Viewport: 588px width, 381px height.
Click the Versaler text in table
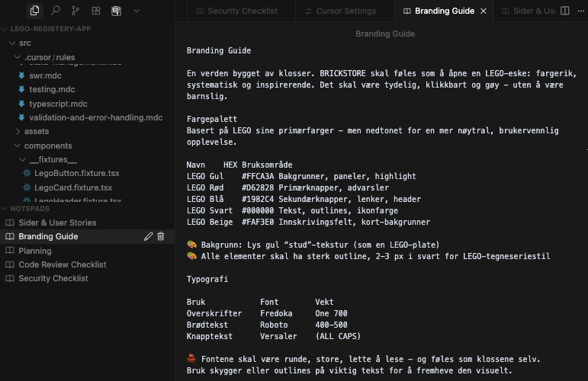pos(278,336)
